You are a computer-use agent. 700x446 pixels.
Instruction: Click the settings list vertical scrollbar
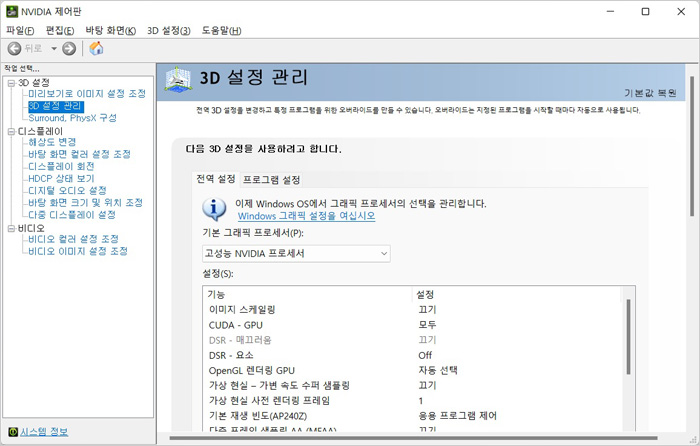628,337
